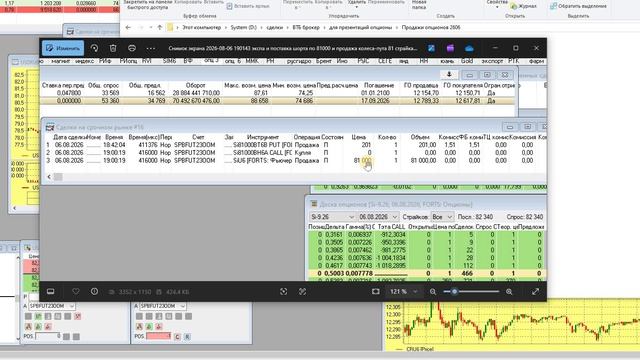Switch to the 'экспорт' tab

coord(492,61)
